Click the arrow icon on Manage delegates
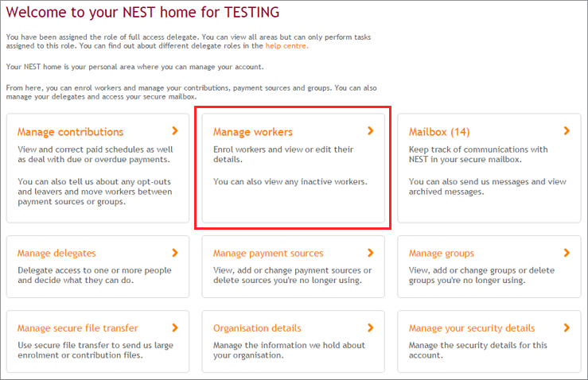The height and width of the screenshot is (380, 588). (x=175, y=253)
